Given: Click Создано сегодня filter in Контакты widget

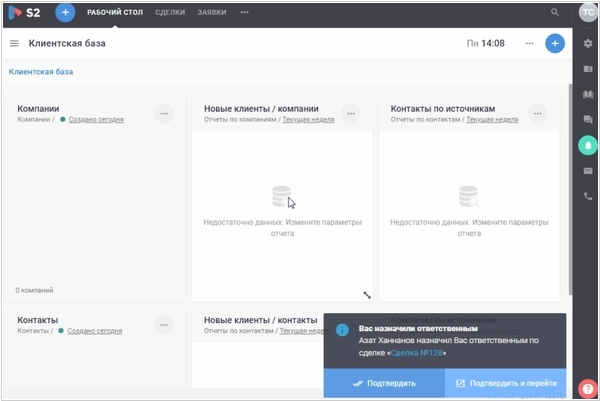Looking at the screenshot, I should click(x=95, y=331).
